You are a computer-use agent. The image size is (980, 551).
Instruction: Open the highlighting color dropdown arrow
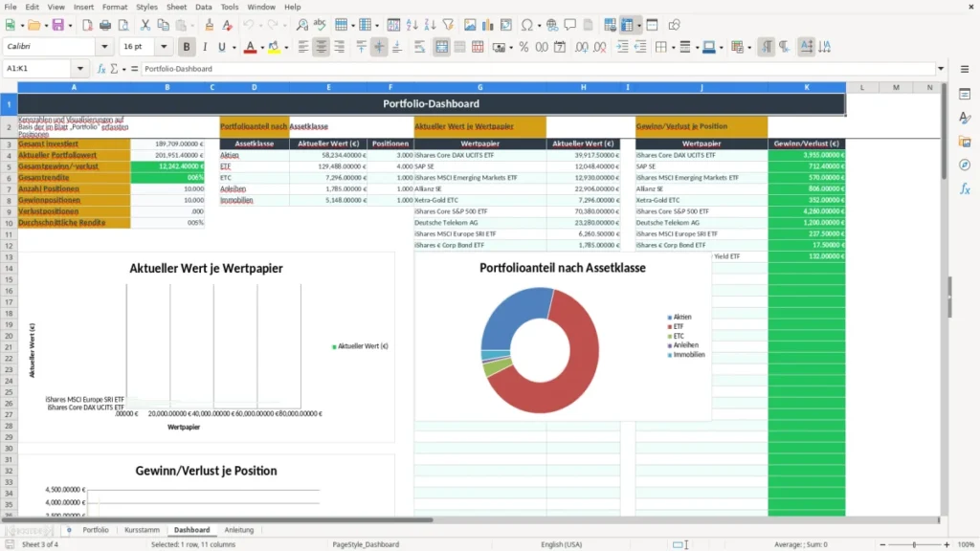click(x=286, y=47)
